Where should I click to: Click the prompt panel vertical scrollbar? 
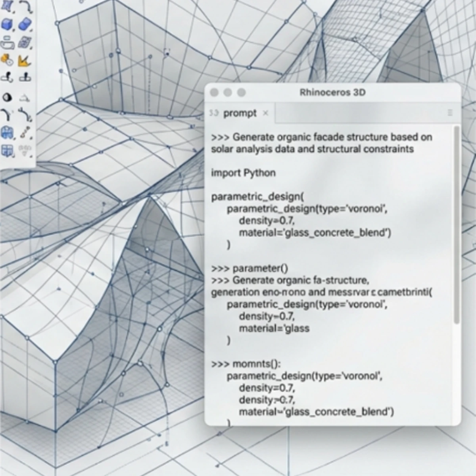[457, 224]
